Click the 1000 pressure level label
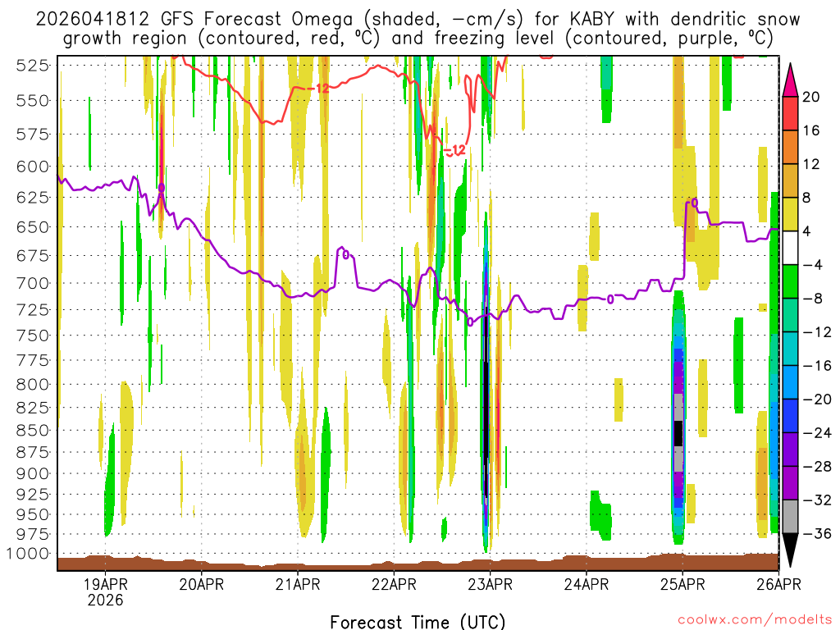Screen dimensions: 840x630 [x=28, y=554]
